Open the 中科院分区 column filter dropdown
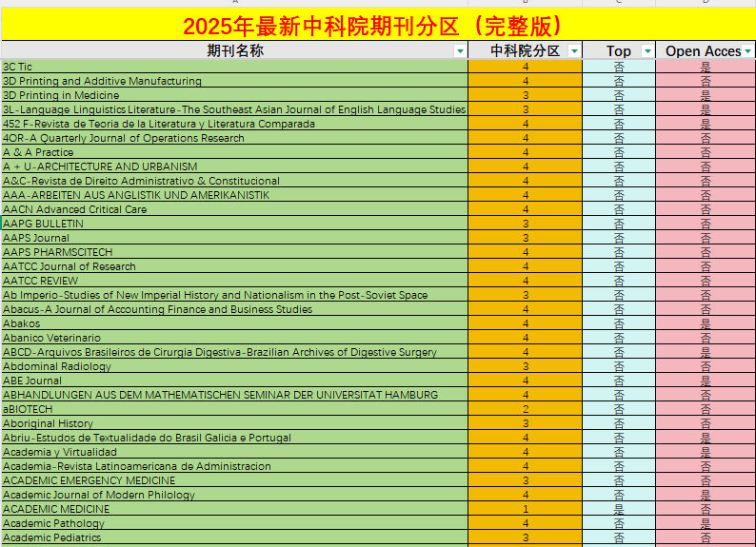Screen dimensions: 756x547 tap(574, 51)
